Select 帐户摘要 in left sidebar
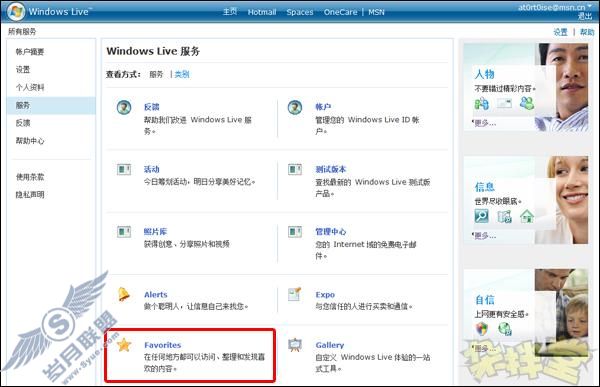The height and width of the screenshot is (387, 600). pyautogui.click(x=30, y=52)
